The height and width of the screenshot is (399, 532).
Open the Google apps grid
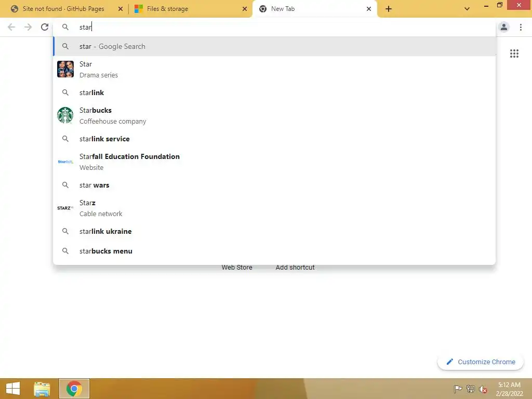point(514,54)
